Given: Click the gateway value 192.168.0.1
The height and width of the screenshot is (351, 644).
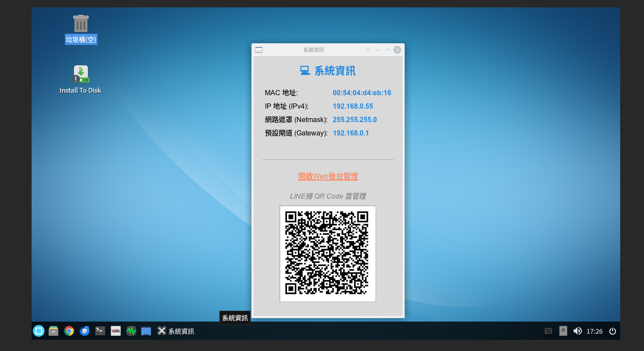Looking at the screenshot, I should [x=351, y=133].
